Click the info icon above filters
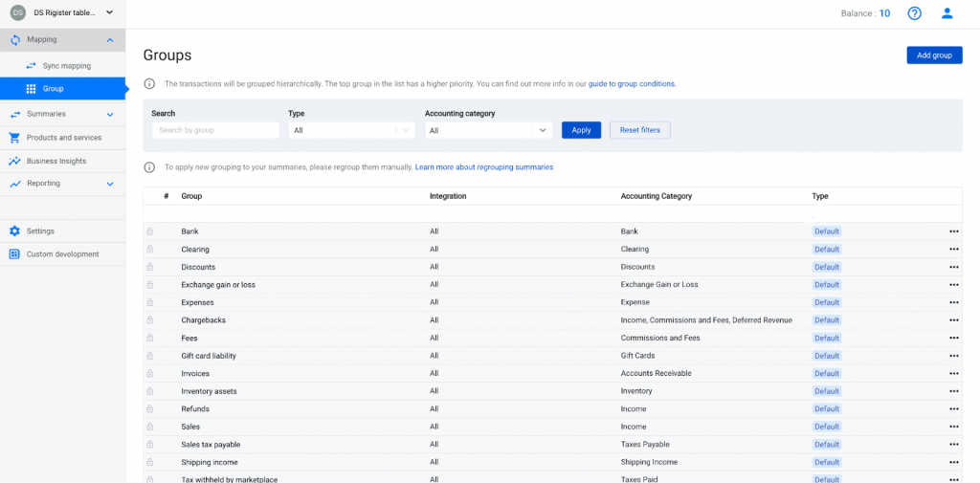Screen dimensions: 980x483 [149, 84]
